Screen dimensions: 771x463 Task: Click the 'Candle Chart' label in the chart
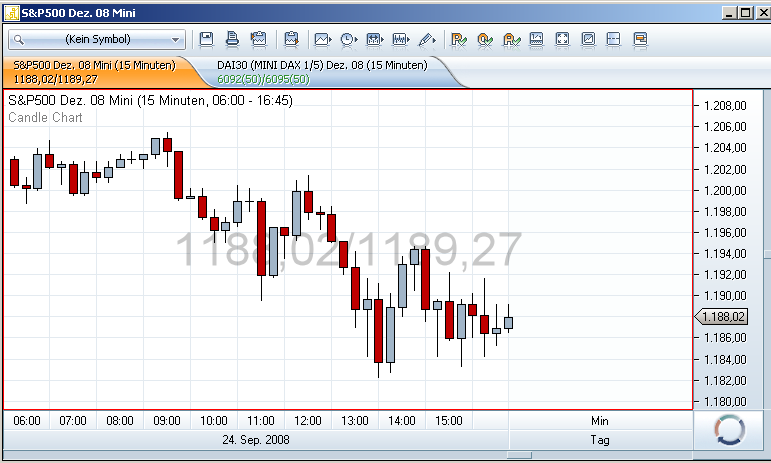click(45, 117)
